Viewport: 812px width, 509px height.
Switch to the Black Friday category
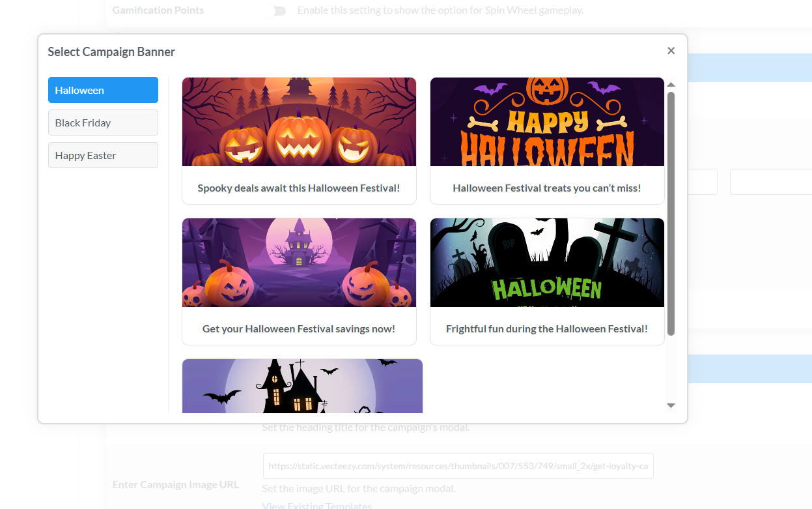[x=103, y=123]
